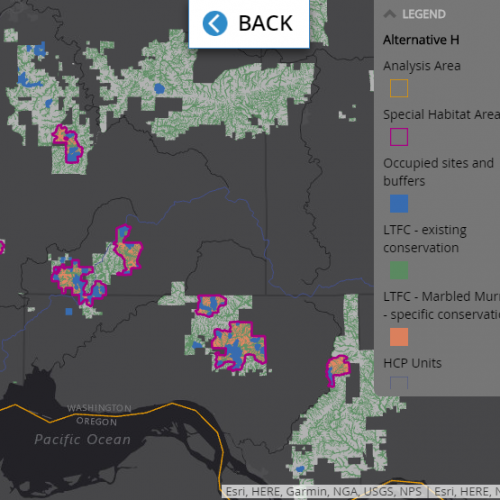Image resolution: width=500 pixels, height=500 pixels.
Task: Click the BACK button label
Action: click(266, 23)
